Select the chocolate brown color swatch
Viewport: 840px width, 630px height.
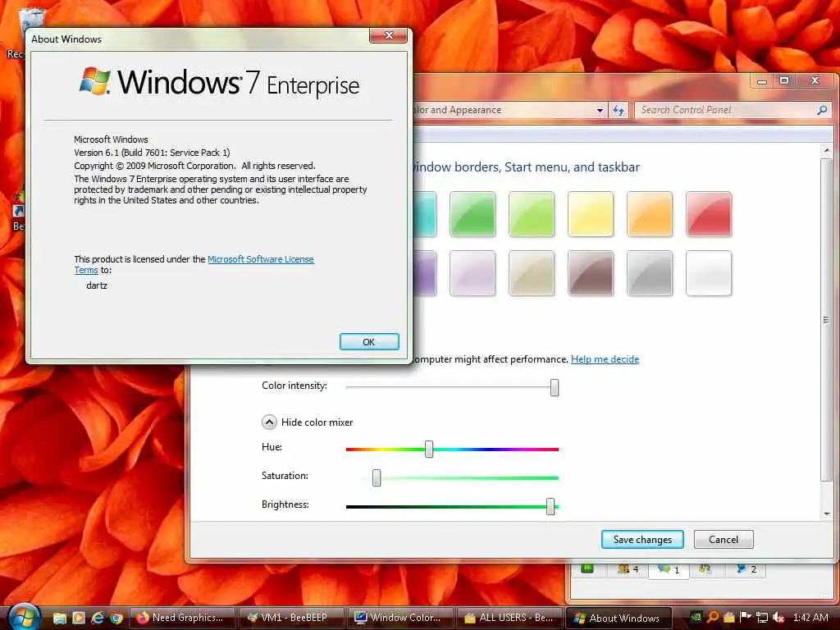[591, 272]
